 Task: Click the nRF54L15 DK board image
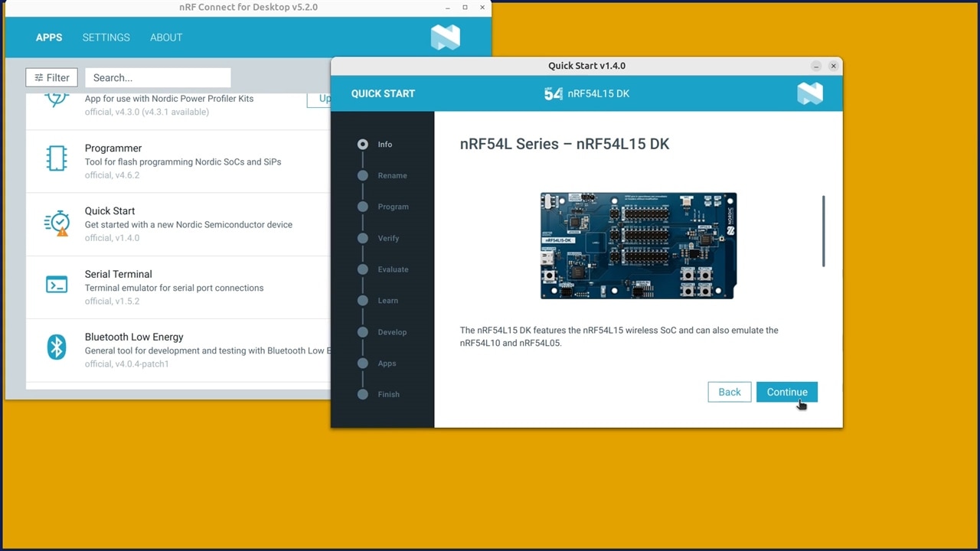pyautogui.click(x=638, y=246)
